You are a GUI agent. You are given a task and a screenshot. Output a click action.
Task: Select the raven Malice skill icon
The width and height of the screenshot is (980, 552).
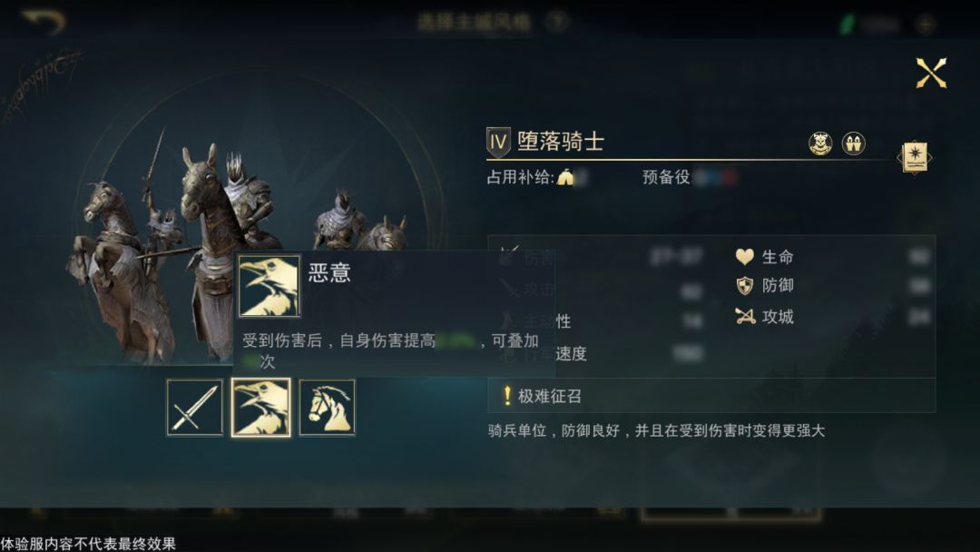point(261,407)
